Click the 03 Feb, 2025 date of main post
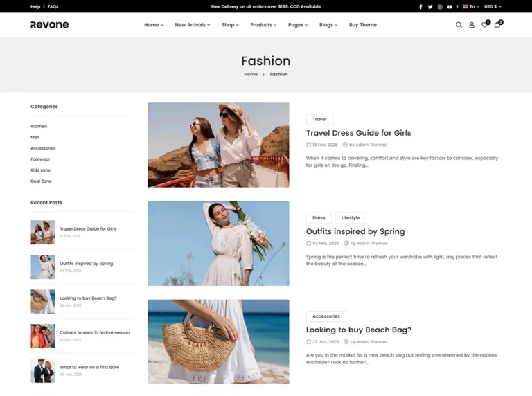532x396 pixels. (323, 243)
